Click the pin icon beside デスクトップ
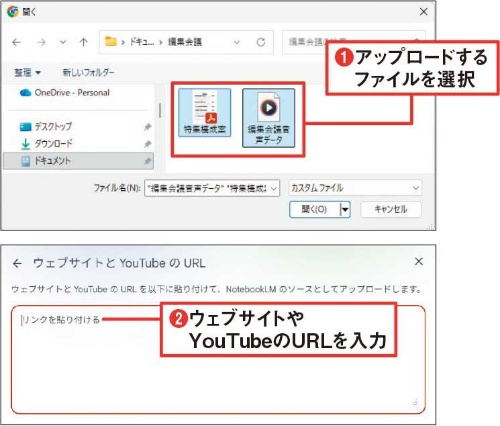Viewport: 500px width, 426px height. pos(147,127)
